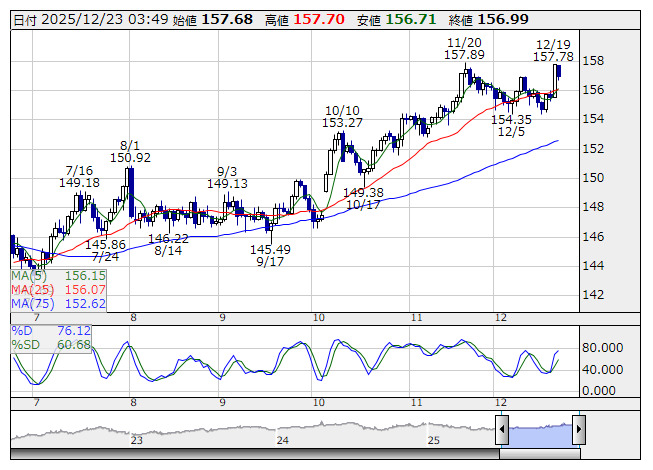The height and width of the screenshot is (470, 653).
Task: Click year 24 in the overview timeline
Action: coord(284,439)
